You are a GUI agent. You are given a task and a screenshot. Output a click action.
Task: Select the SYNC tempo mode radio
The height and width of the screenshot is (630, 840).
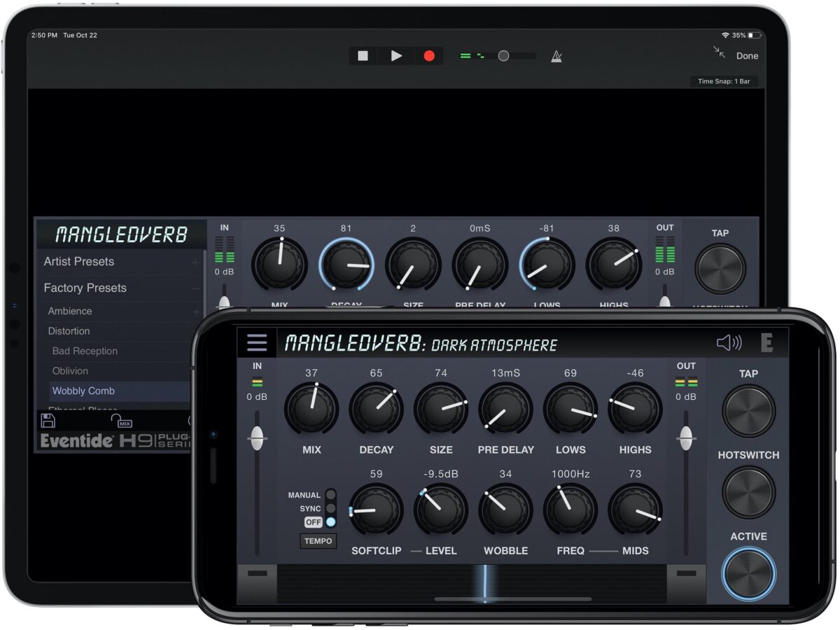[x=330, y=509]
